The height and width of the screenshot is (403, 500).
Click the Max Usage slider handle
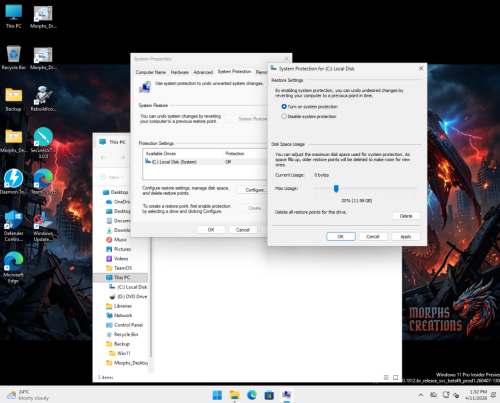(x=336, y=189)
